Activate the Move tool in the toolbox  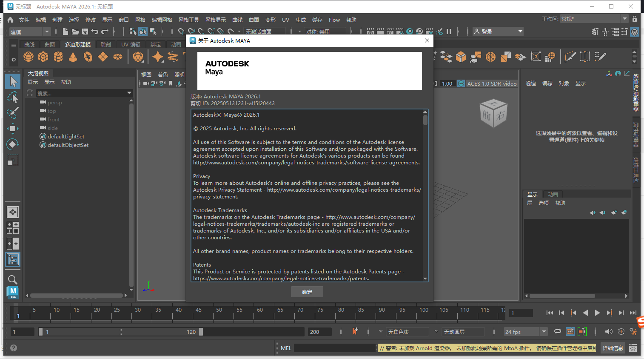13,129
